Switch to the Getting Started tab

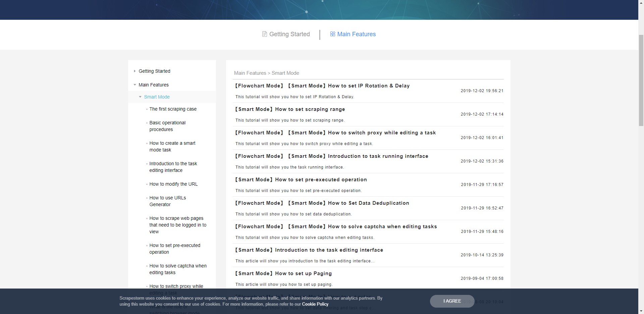[289, 34]
